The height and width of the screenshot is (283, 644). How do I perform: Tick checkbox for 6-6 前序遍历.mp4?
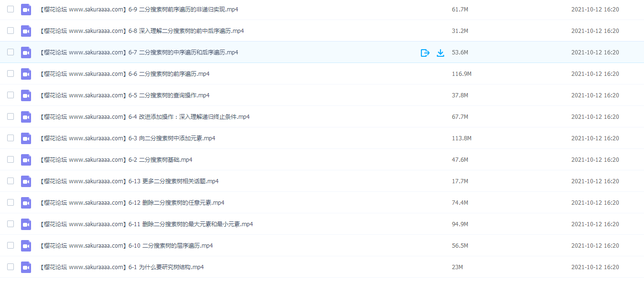(11, 73)
